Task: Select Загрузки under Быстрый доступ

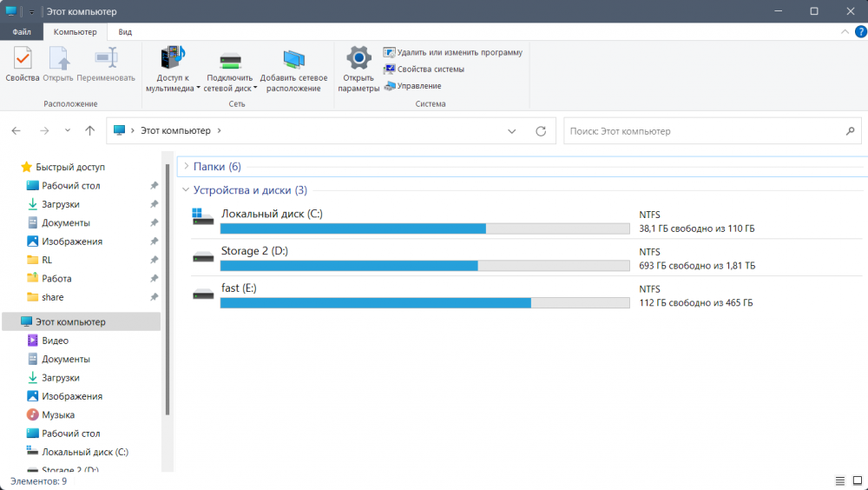Action: pos(61,204)
